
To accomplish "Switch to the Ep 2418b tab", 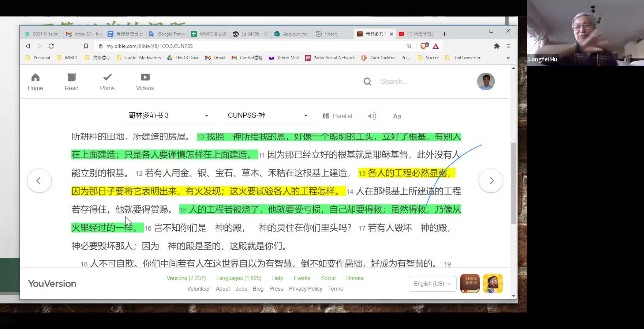I will 251,34.
